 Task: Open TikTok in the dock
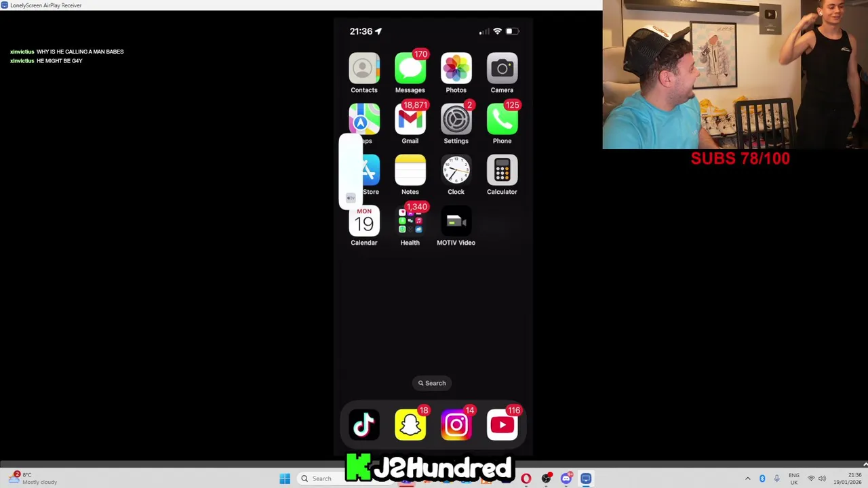[364, 425]
